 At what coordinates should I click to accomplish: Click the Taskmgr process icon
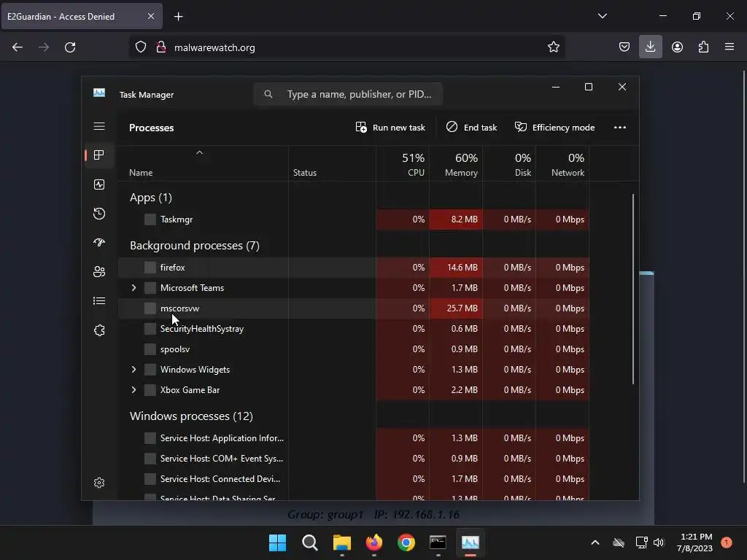(x=150, y=219)
